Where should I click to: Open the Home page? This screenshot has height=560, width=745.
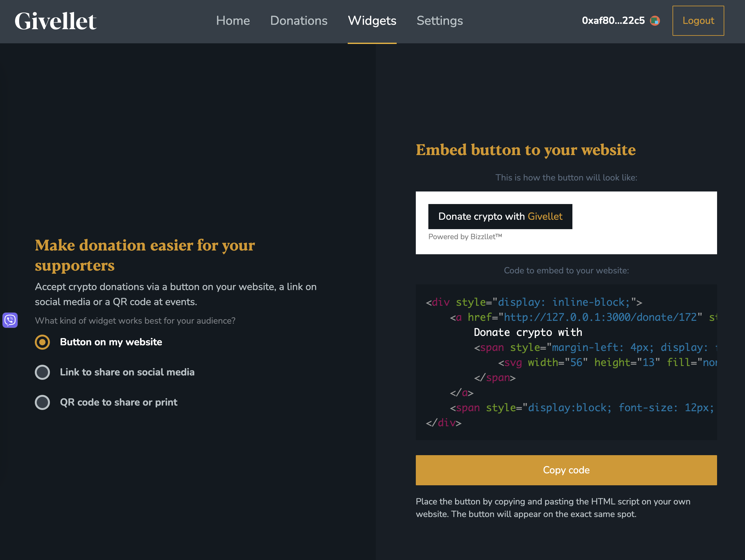point(233,21)
